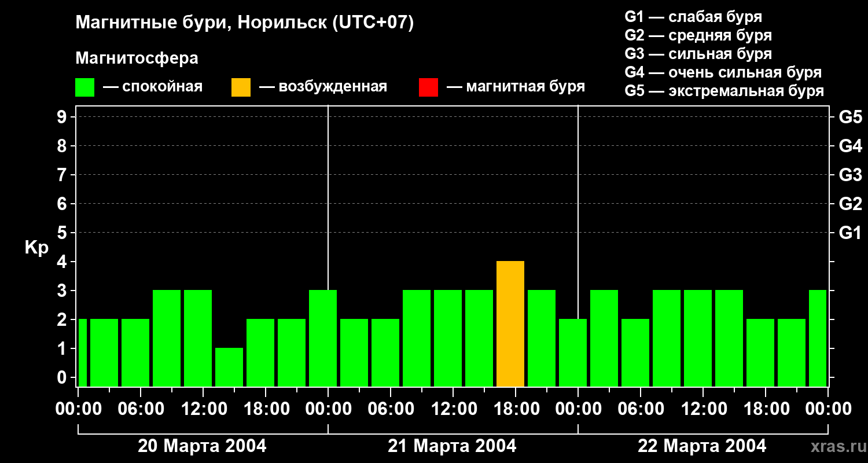Select the green bar over 06:00 on 22 Марта
This screenshot has width=868, height=463.
[x=635, y=353]
